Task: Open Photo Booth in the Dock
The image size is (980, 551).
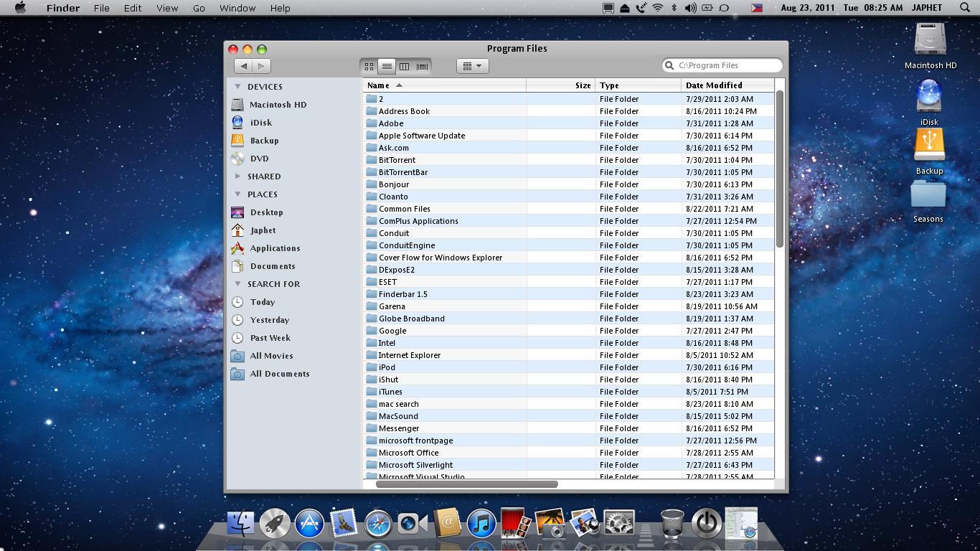Action: [515, 523]
